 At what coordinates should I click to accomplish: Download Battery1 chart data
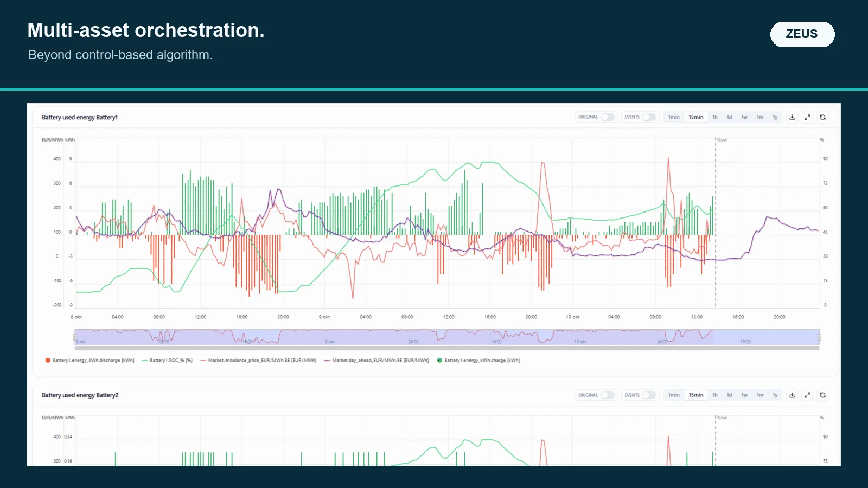tap(792, 117)
